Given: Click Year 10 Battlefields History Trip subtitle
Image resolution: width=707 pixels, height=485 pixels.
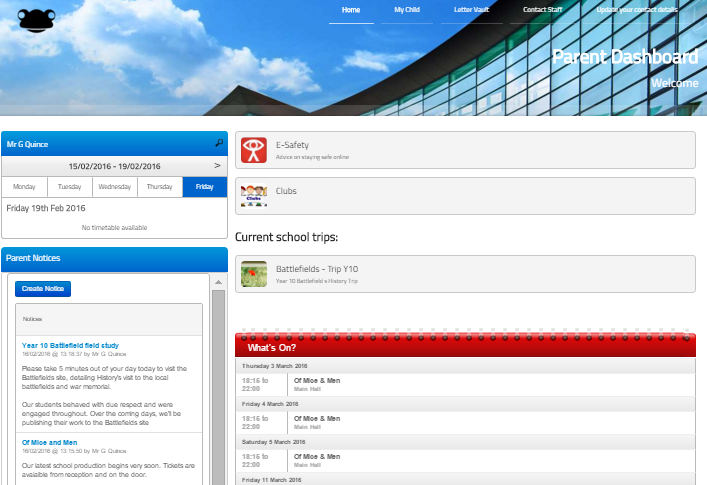Looking at the screenshot, I should 317,281.
